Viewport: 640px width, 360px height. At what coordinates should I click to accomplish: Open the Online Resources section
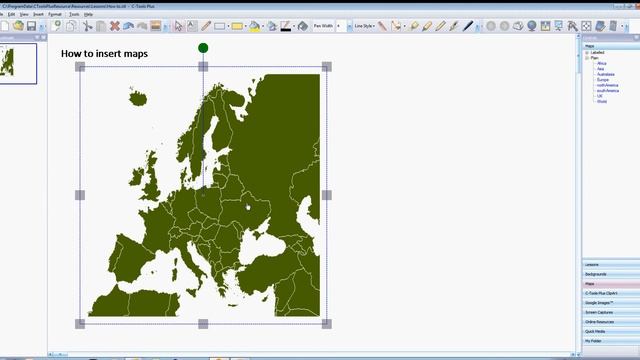[x=611, y=322]
